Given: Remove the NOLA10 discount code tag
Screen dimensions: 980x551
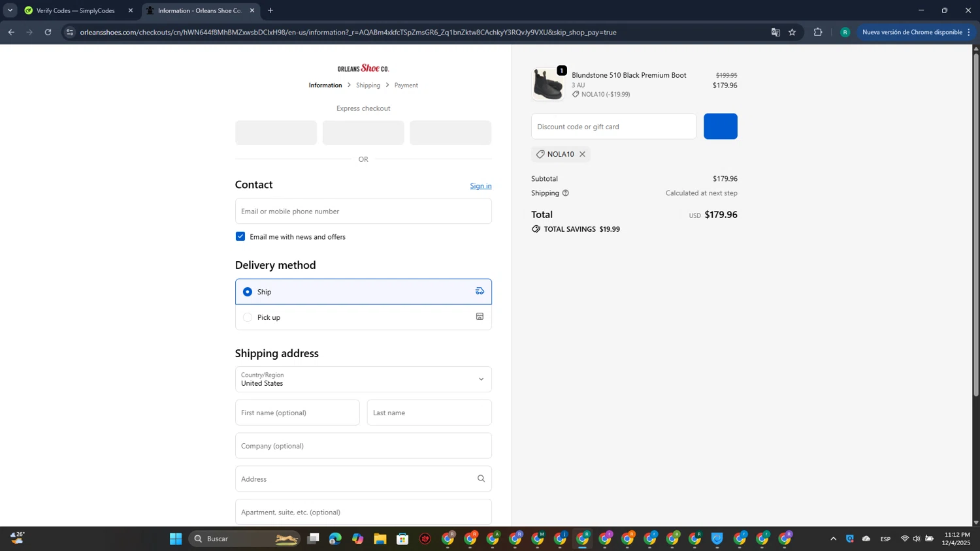Looking at the screenshot, I should coord(582,154).
